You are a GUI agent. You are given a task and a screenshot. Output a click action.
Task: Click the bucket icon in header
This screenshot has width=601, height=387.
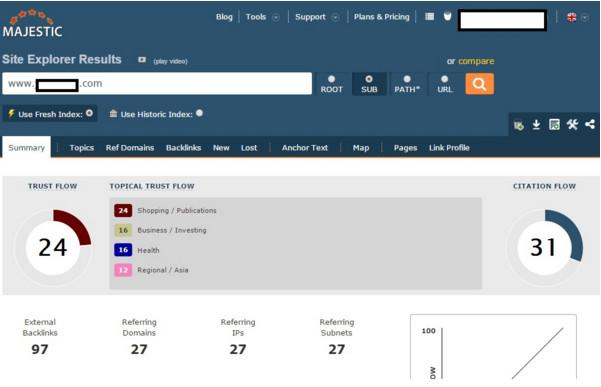point(447,16)
